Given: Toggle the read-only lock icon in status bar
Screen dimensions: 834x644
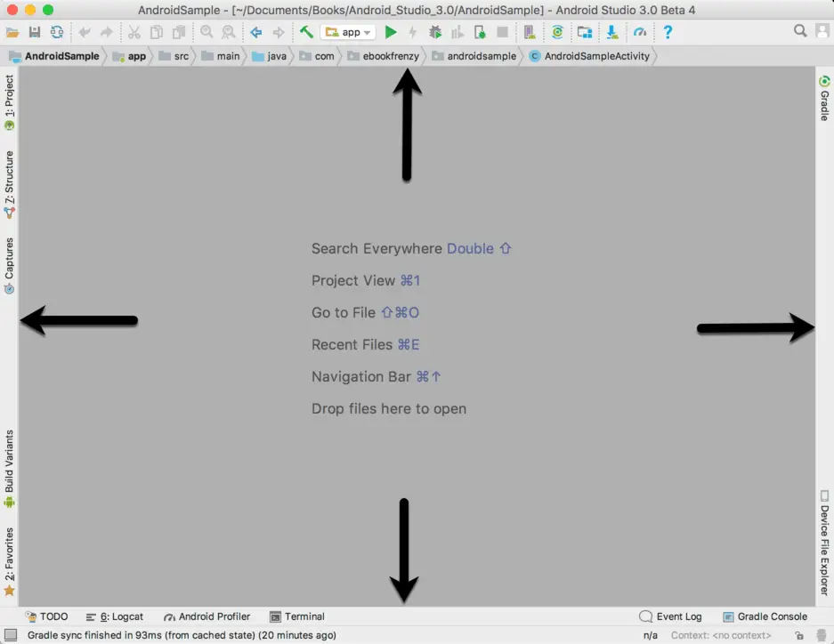Looking at the screenshot, I should click(x=799, y=635).
